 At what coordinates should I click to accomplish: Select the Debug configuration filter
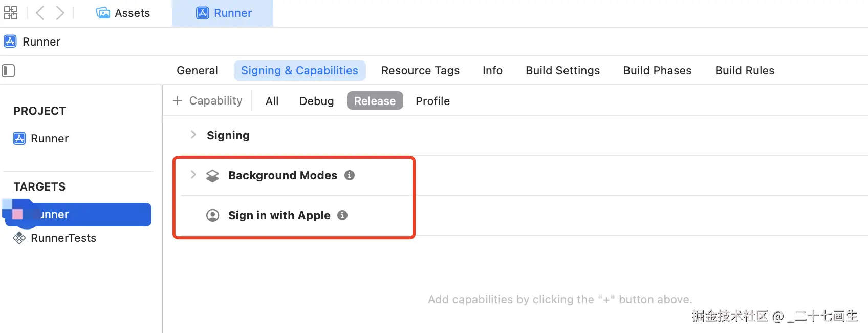click(316, 101)
